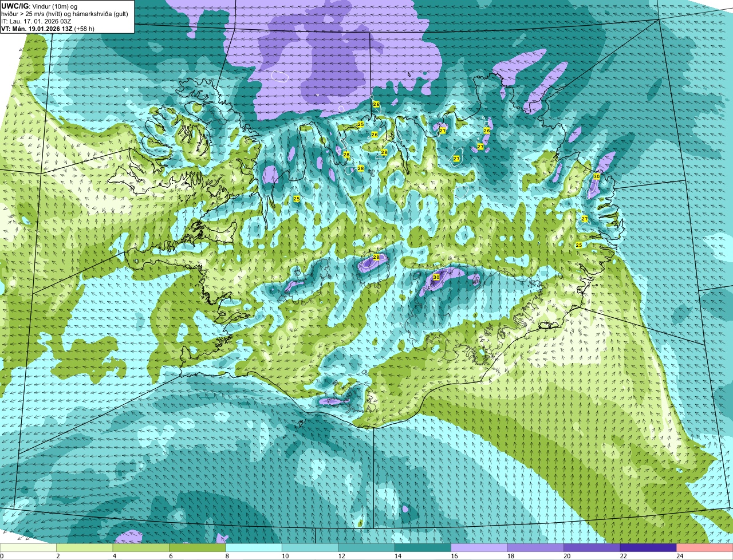Image resolution: width=733 pixels, height=560 pixels.
Task: Click the init time 'IT: Lau. 17. 01. 2026 03Z'
Action: (x=36, y=21)
